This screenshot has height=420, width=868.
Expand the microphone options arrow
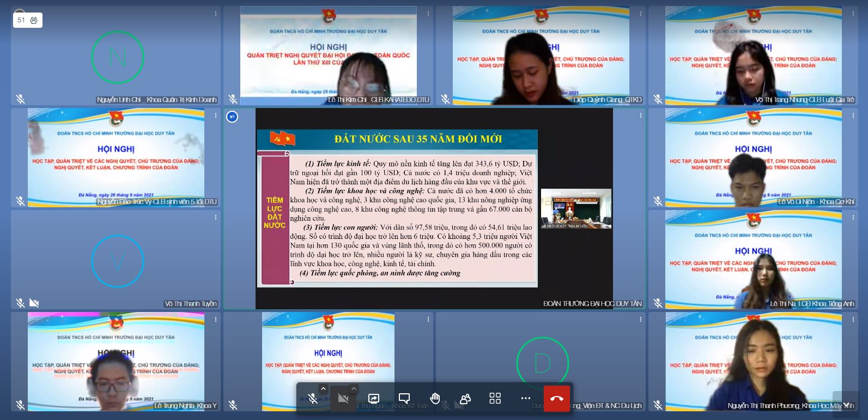click(323, 389)
